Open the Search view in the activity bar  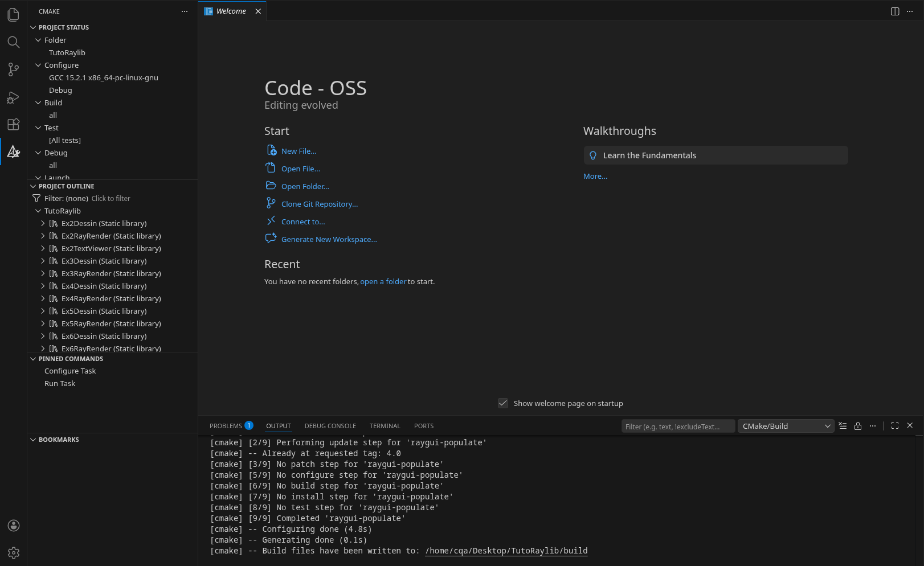(x=14, y=42)
